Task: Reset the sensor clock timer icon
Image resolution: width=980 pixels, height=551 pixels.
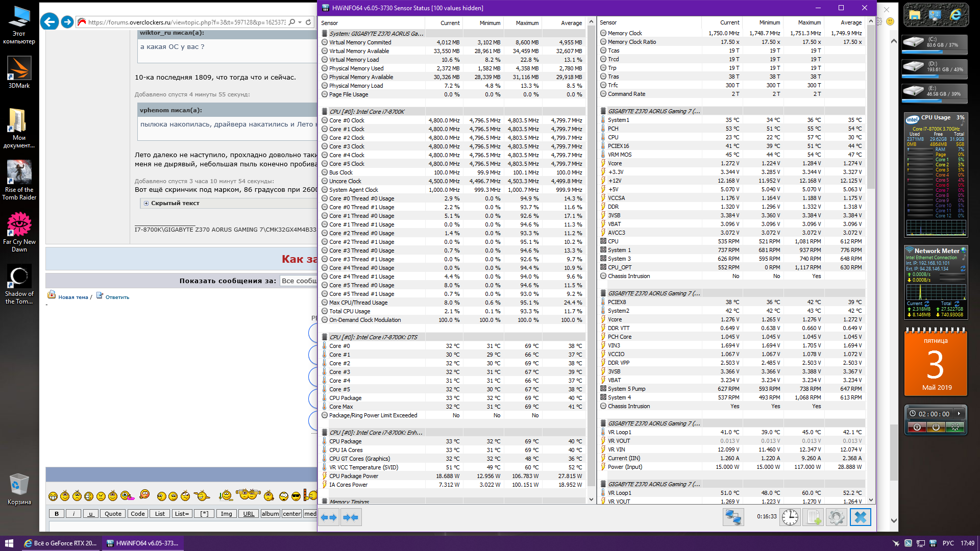Action: pos(790,517)
